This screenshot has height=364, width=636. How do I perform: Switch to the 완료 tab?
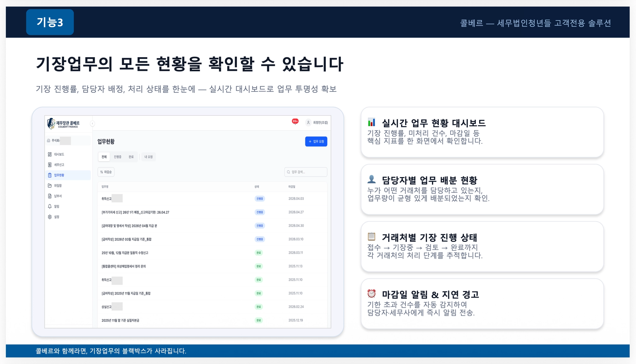coord(131,157)
